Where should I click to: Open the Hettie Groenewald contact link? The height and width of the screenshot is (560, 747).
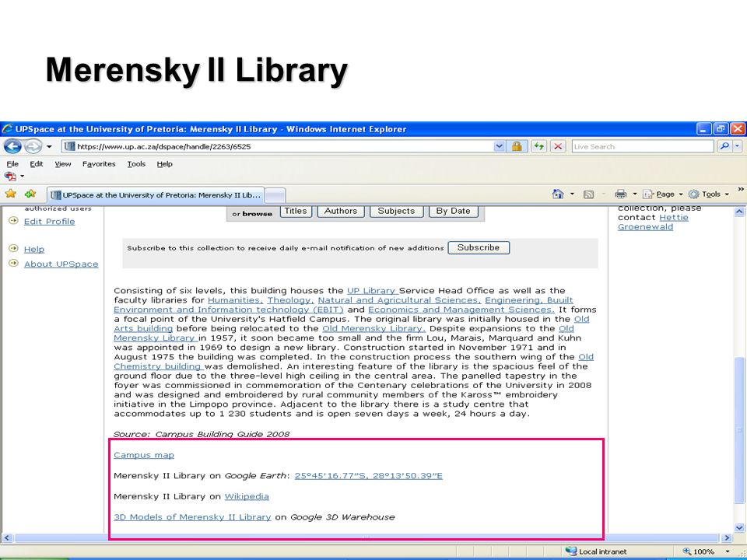tap(653, 222)
